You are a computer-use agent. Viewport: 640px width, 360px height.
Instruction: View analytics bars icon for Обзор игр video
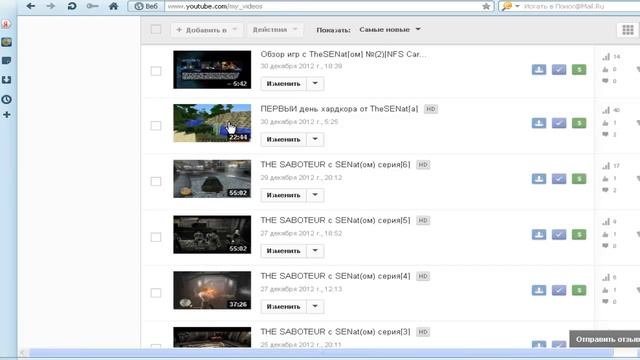(606, 57)
